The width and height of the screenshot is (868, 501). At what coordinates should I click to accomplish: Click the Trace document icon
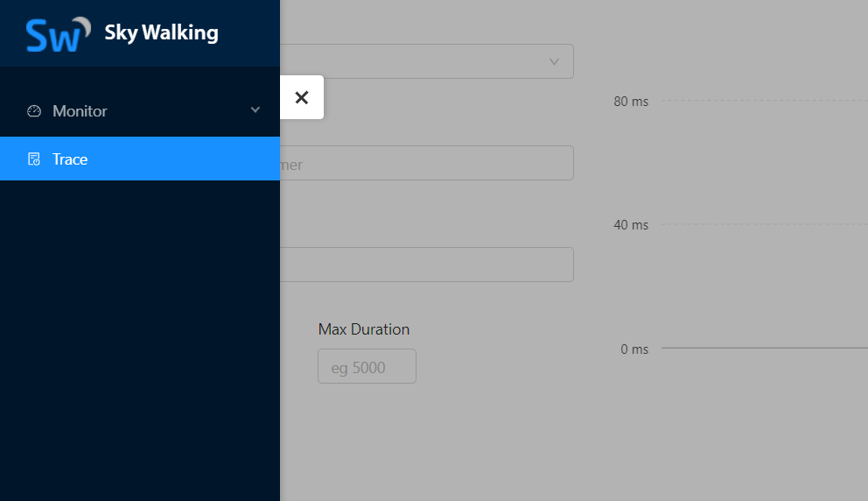tap(34, 159)
